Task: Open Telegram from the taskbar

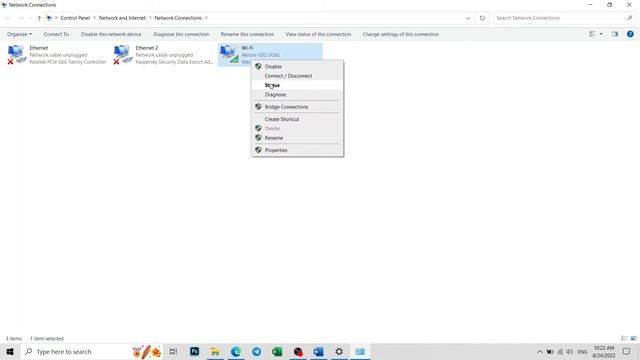Action: coord(256,351)
